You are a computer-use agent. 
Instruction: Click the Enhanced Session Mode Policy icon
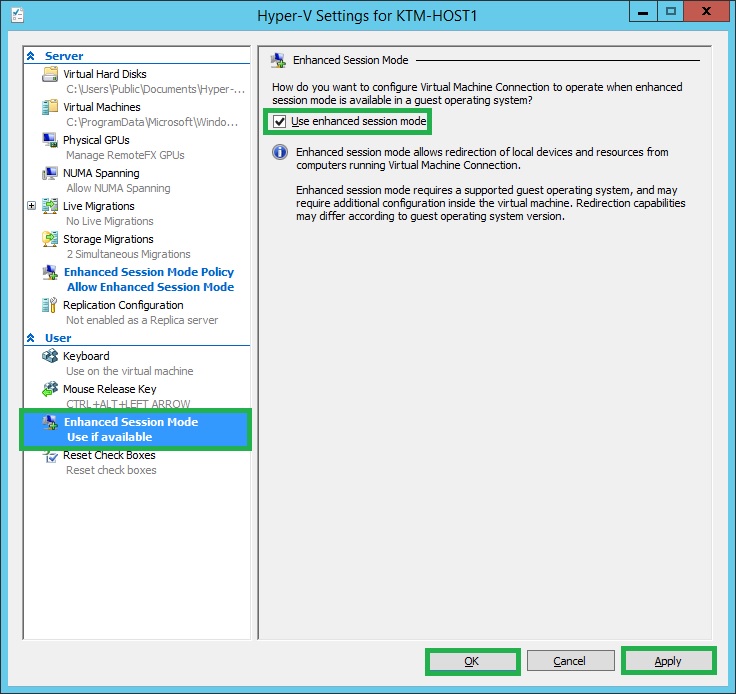(50, 272)
